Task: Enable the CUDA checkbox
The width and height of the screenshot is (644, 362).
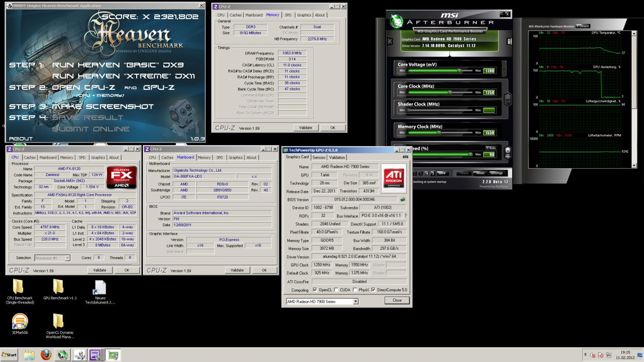Action: [x=336, y=290]
